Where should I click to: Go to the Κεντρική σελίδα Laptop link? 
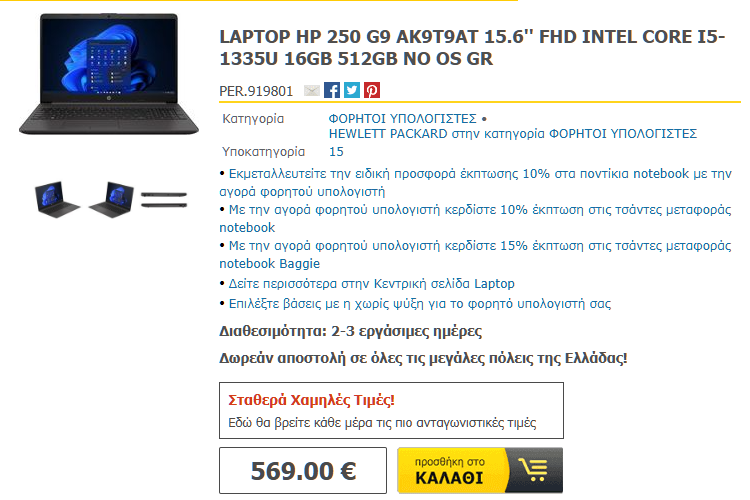[x=372, y=284]
